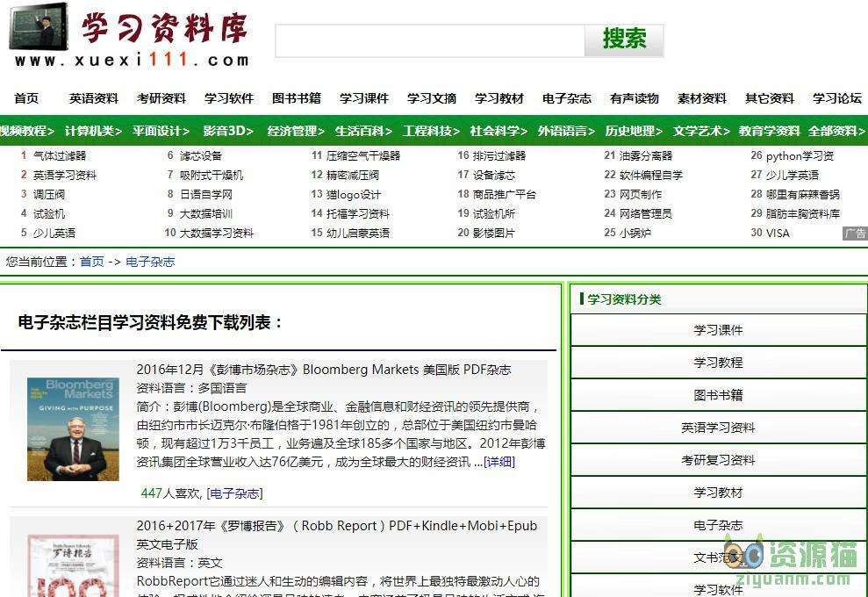Click ad link 软件编程自学
The image size is (868, 597).
click(651, 176)
